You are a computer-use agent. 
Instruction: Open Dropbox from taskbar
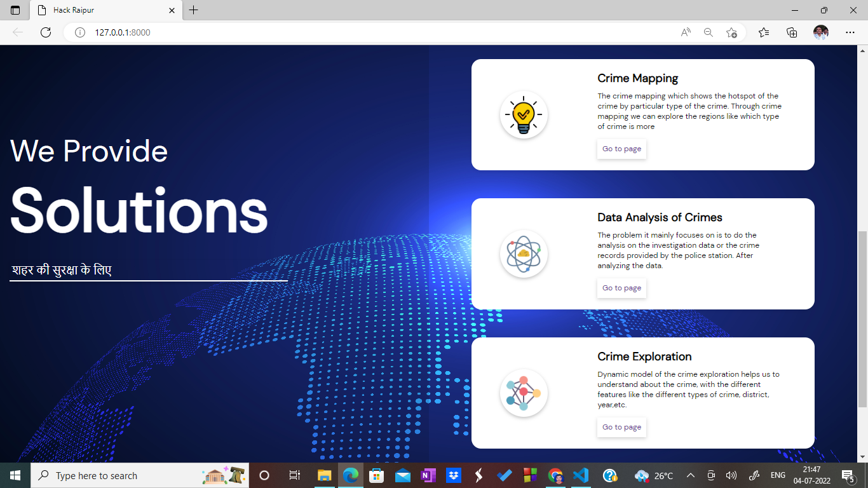(453, 475)
